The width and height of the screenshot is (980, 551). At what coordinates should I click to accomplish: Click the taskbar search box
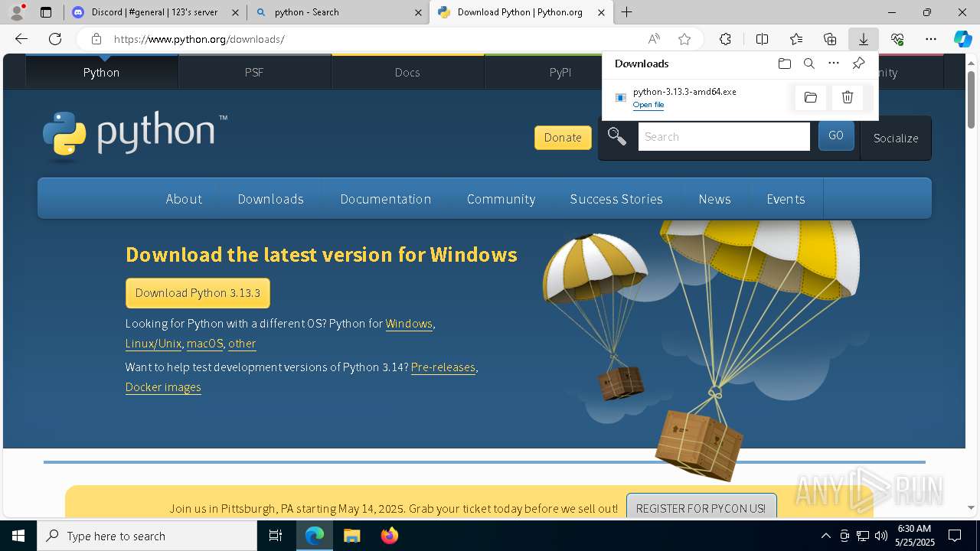pyautogui.click(x=147, y=536)
